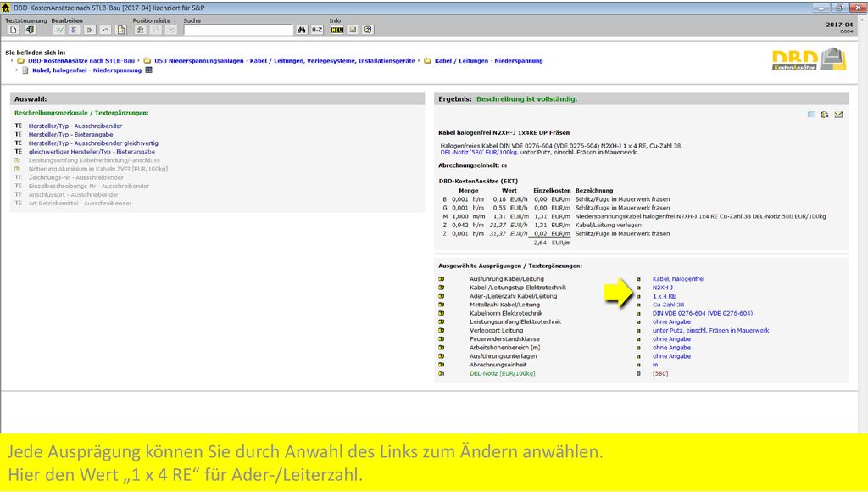Click the exit door icon under Textsteuerung
The image size is (868, 492).
pyautogui.click(x=30, y=30)
